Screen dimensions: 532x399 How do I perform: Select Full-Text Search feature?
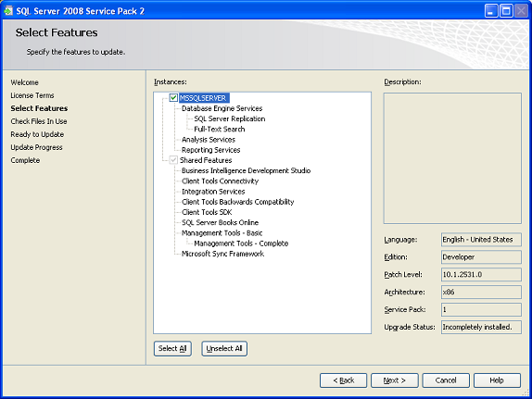(219, 130)
